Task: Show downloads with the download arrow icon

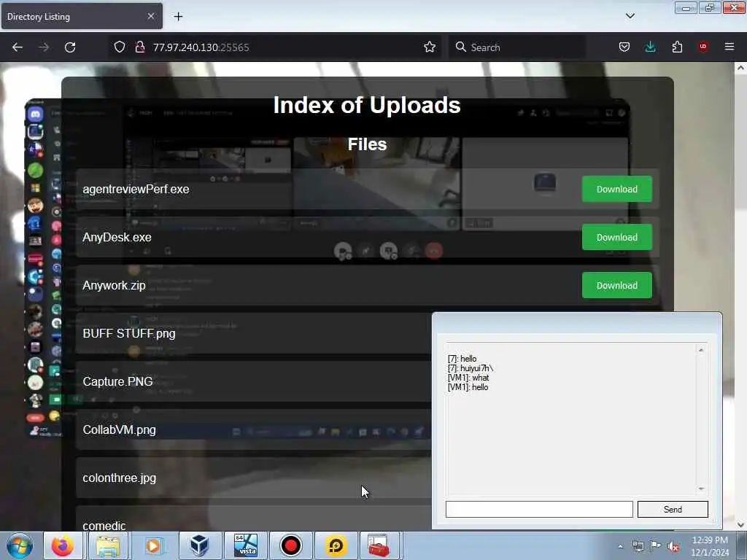Action: tap(650, 47)
